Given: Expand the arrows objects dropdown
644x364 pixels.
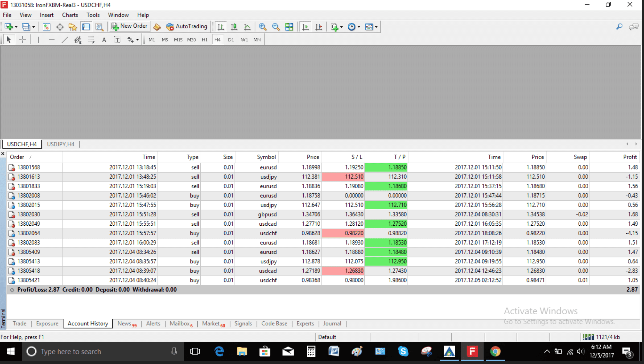Looking at the screenshot, I should pos(137,40).
